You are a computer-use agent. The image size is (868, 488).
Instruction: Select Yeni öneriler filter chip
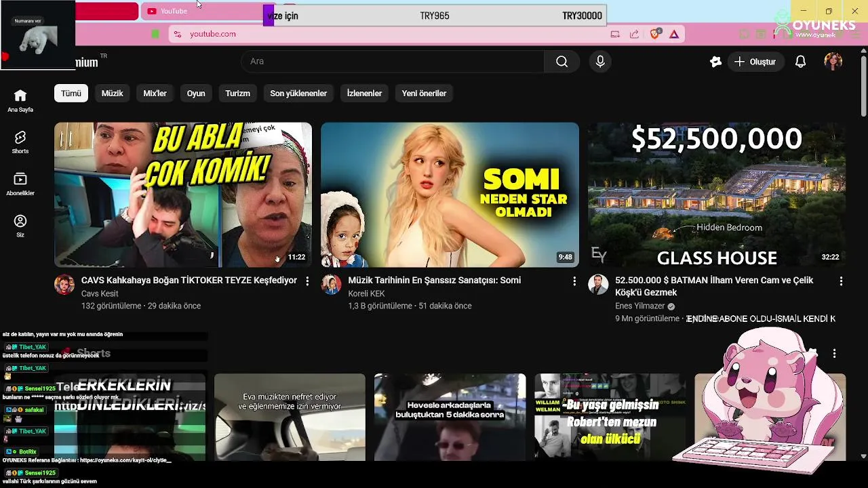point(424,94)
